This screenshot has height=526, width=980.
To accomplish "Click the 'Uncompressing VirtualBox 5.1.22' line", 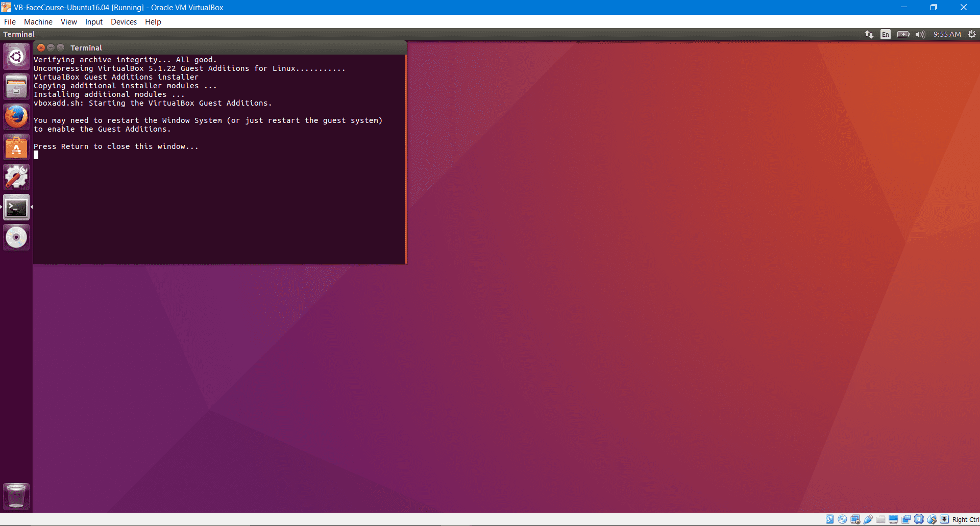I will pos(189,68).
